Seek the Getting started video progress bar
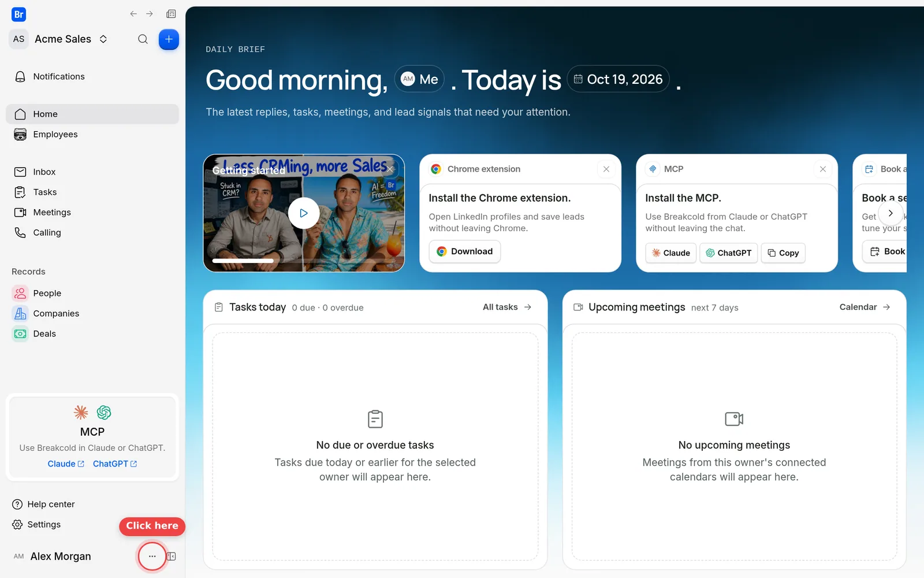The width and height of the screenshot is (924, 578). click(304, 261)
